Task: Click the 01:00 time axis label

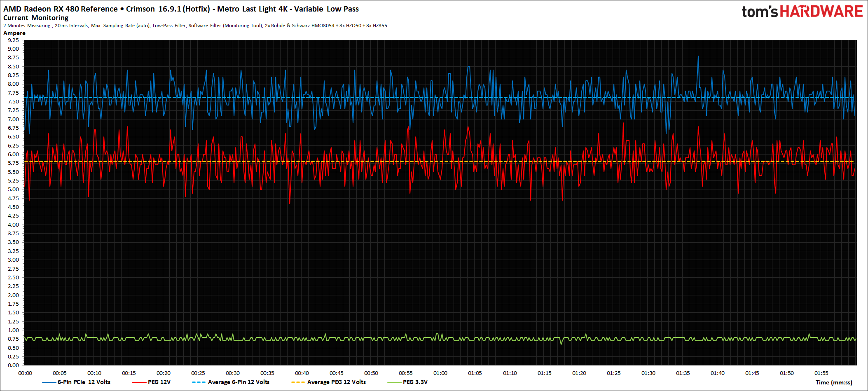Action: pyautogui.click(x=440, y=373)
